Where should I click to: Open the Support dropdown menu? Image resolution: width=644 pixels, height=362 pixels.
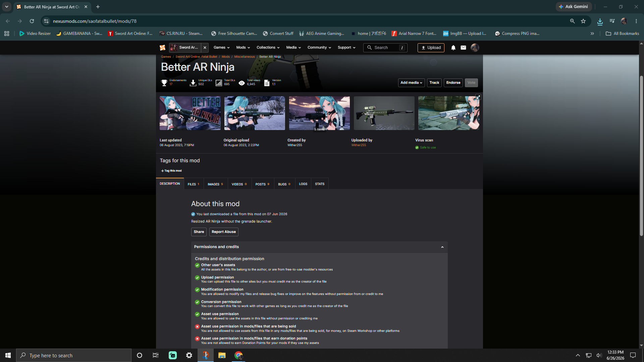click(346, 48)
